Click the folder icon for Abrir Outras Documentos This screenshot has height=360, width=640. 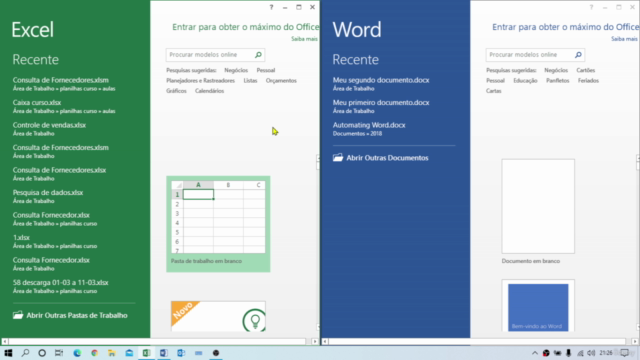(338, 158)
